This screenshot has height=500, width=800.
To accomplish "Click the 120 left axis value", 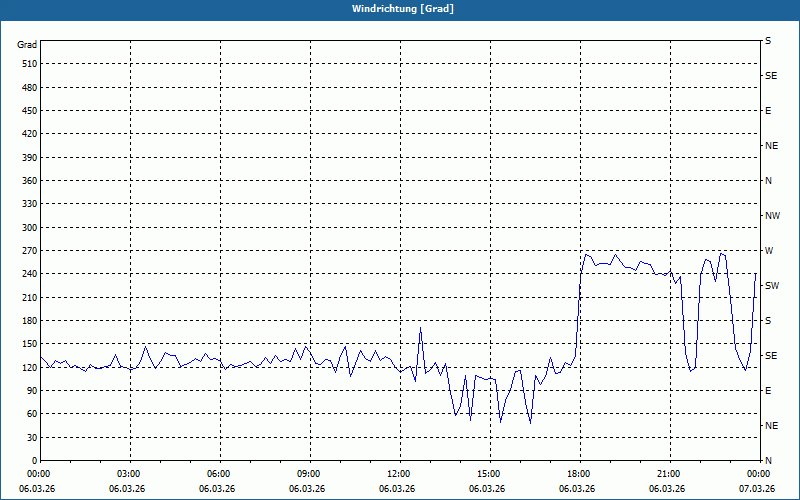I will [30, 367].
